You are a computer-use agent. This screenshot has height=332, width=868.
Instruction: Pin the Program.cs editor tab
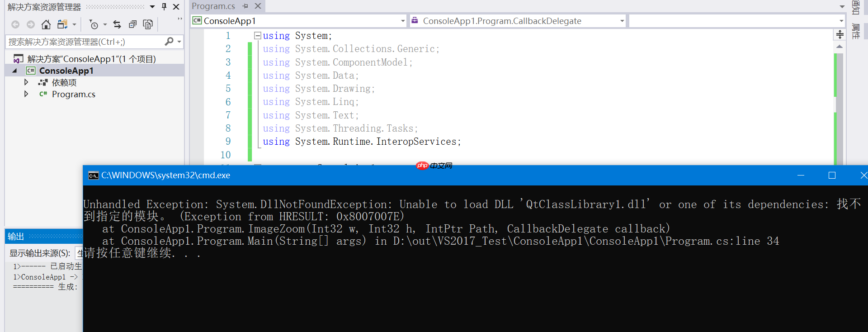point(245,6)
